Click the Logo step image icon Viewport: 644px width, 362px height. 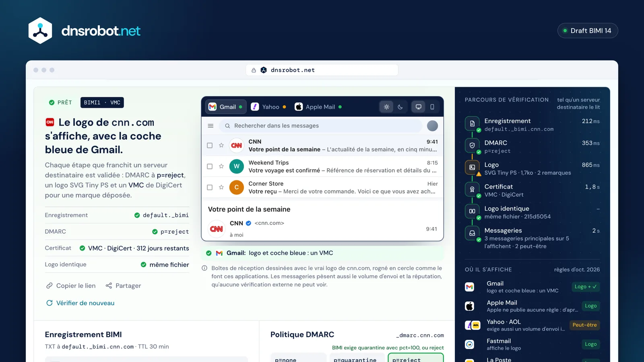(472, 167)
